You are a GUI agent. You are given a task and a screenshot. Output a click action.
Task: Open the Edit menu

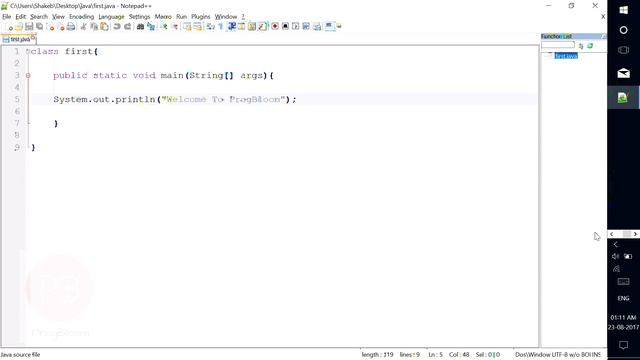click(20, 17)
